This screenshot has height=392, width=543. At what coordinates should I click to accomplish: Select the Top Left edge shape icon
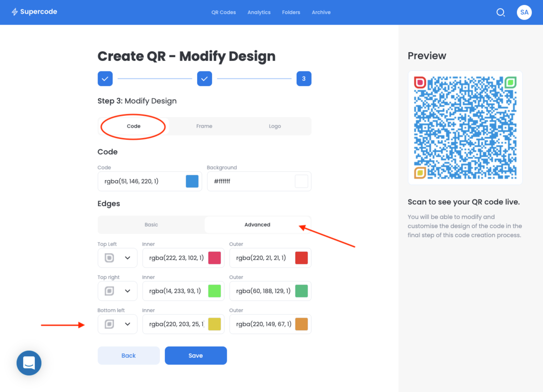click(x=110, y=258)
